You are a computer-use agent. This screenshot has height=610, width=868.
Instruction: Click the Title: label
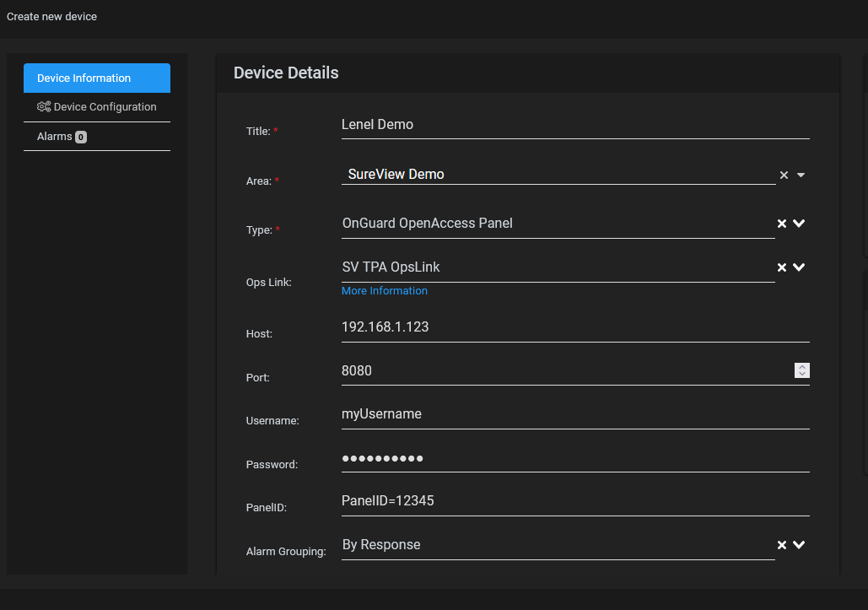(258, 131)
